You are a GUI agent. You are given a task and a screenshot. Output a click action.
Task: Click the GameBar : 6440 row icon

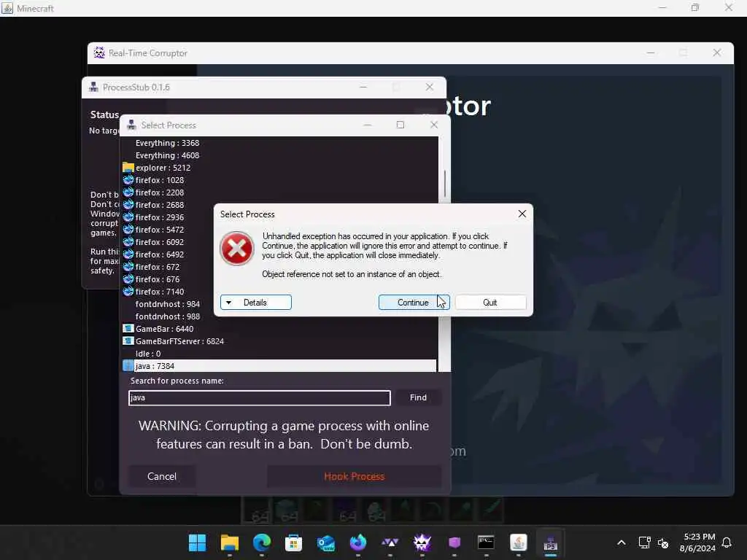[x=128, y=329]
